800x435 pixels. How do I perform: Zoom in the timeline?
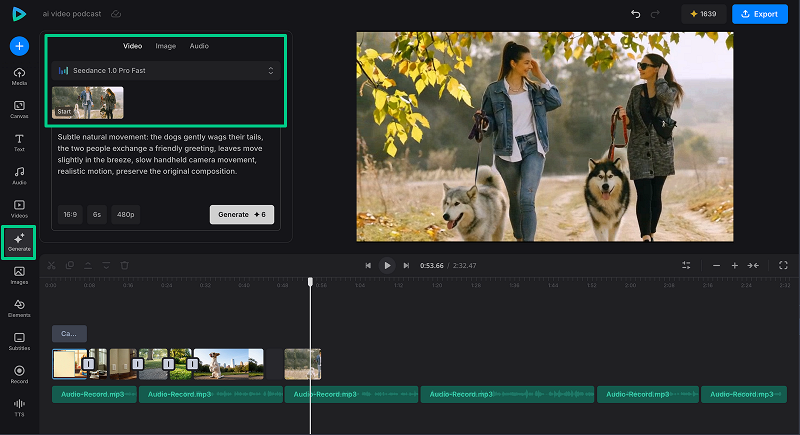[x=735, y=265]
